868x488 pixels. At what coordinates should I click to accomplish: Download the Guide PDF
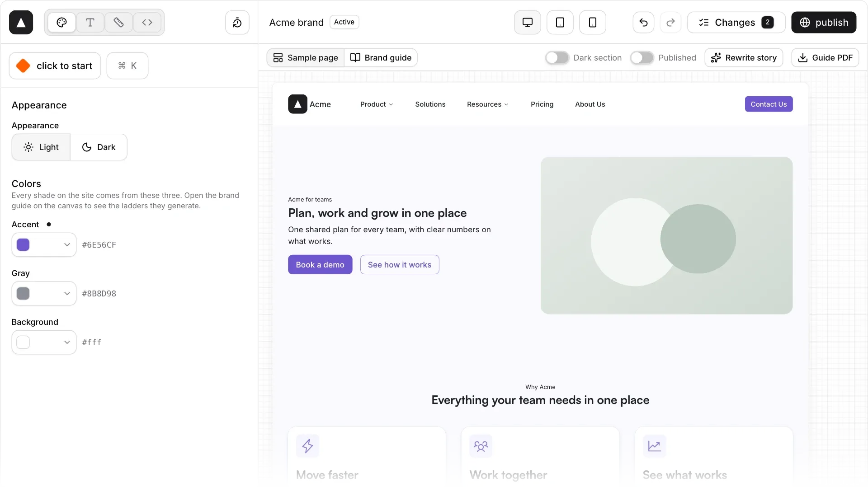pos(825,57)
